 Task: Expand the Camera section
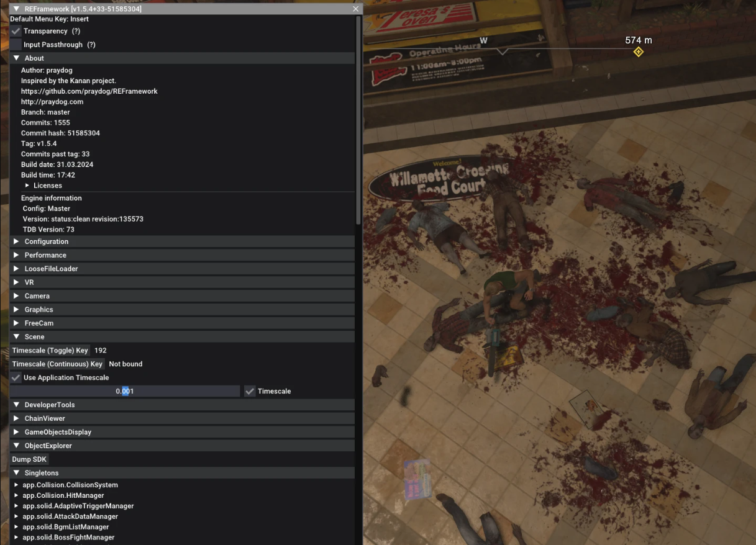pos(183,296)
